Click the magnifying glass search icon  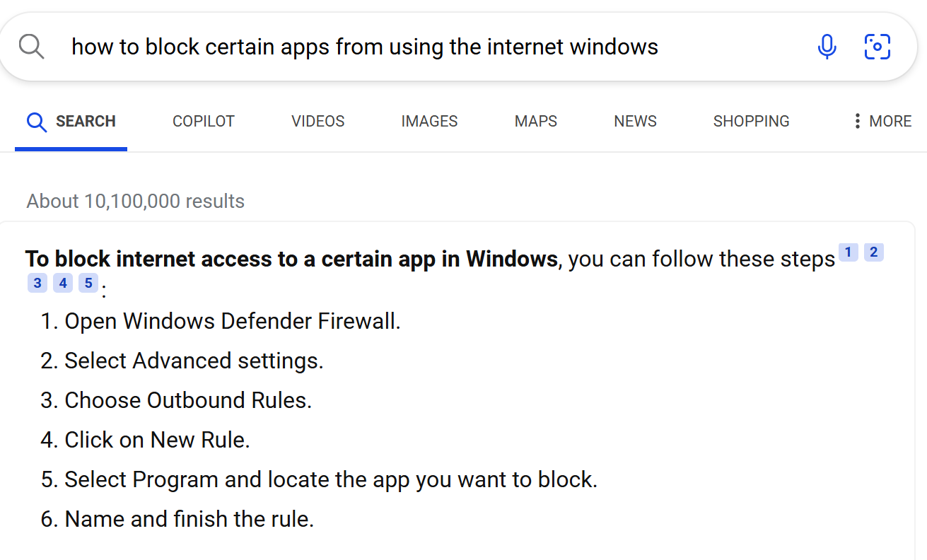[32, 47]
